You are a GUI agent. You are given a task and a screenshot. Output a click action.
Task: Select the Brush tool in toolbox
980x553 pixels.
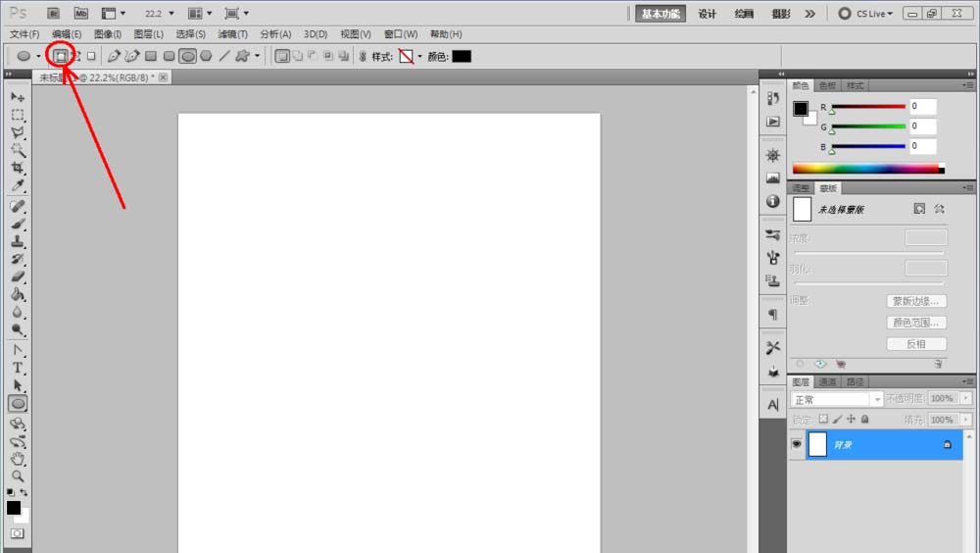pos(18,224)
